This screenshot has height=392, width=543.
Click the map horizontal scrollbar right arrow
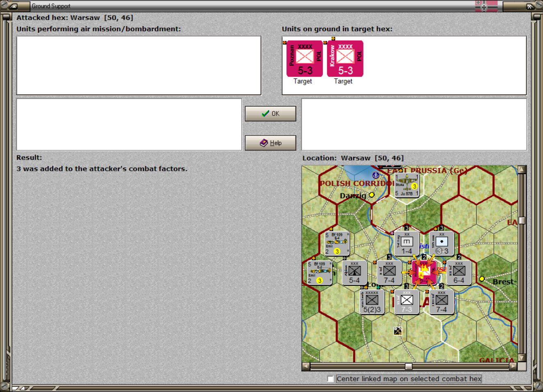tap(513, 366)
